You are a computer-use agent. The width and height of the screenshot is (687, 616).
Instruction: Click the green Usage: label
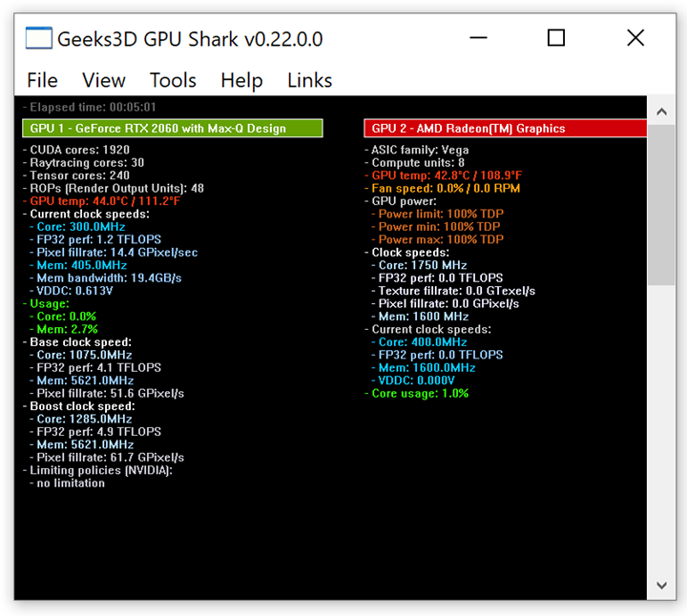46,303
